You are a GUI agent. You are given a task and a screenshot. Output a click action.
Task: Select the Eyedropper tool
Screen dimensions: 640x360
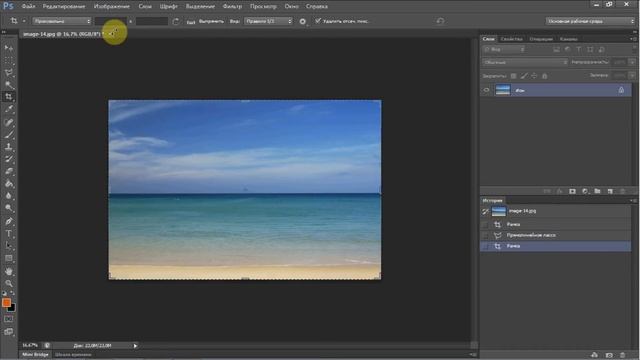[x=9, y=109]
